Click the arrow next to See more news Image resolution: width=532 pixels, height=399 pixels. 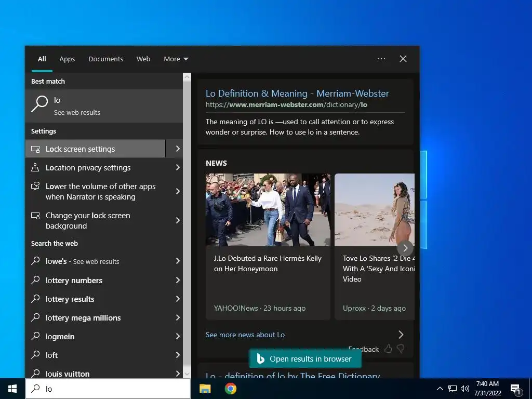[401, 335]
